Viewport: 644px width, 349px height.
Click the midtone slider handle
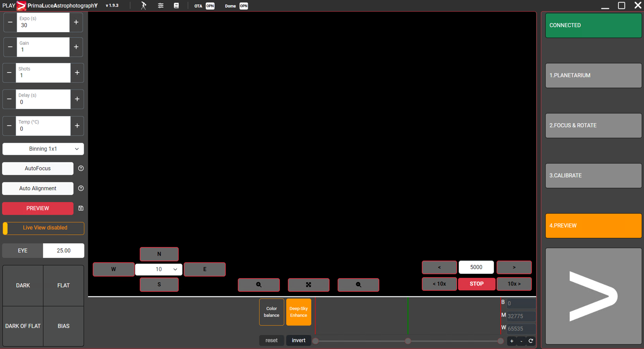408,341
